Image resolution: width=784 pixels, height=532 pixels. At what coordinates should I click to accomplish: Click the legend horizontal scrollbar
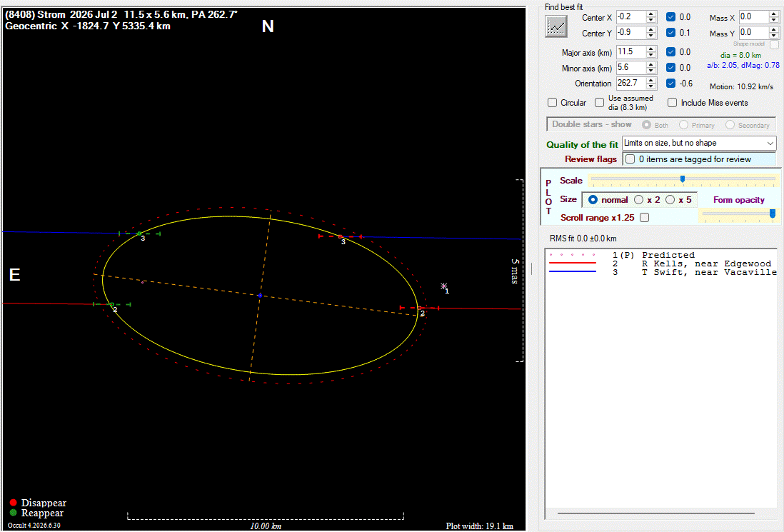pyautogui.click(x=655, y=513)
